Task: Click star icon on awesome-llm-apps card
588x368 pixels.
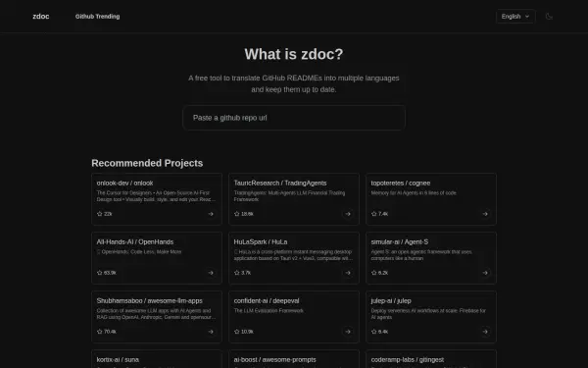Action: point(99,332)
